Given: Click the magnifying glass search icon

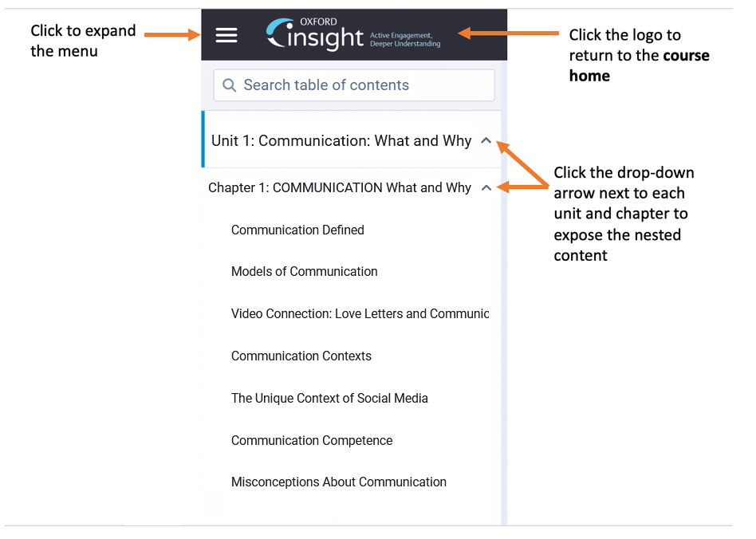Looking at the screenshot, I should [229, 85].
